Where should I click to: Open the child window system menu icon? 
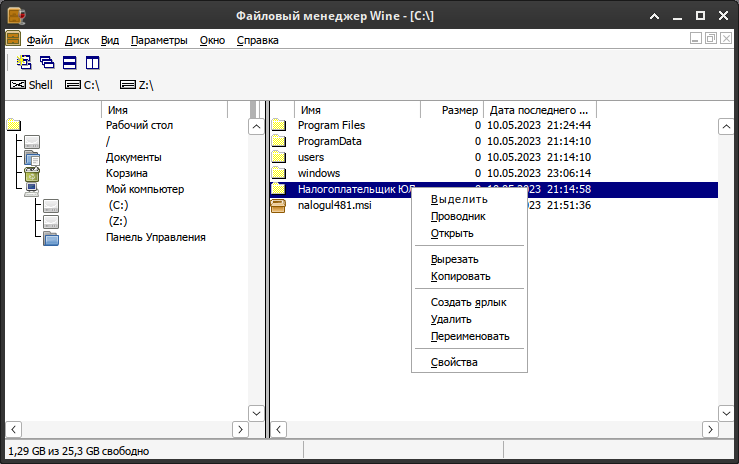tap(13, 39)
